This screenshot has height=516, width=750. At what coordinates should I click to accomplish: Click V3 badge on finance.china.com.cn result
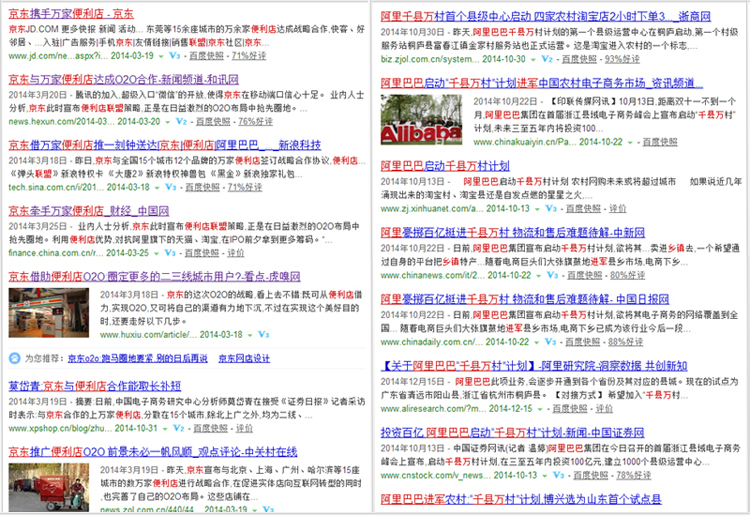click(170, 253)
